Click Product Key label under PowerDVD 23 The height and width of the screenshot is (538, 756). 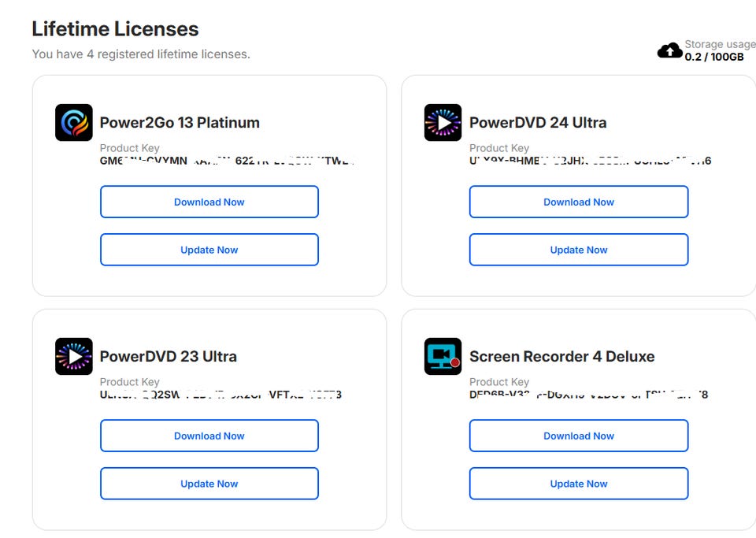coord(129,382)
